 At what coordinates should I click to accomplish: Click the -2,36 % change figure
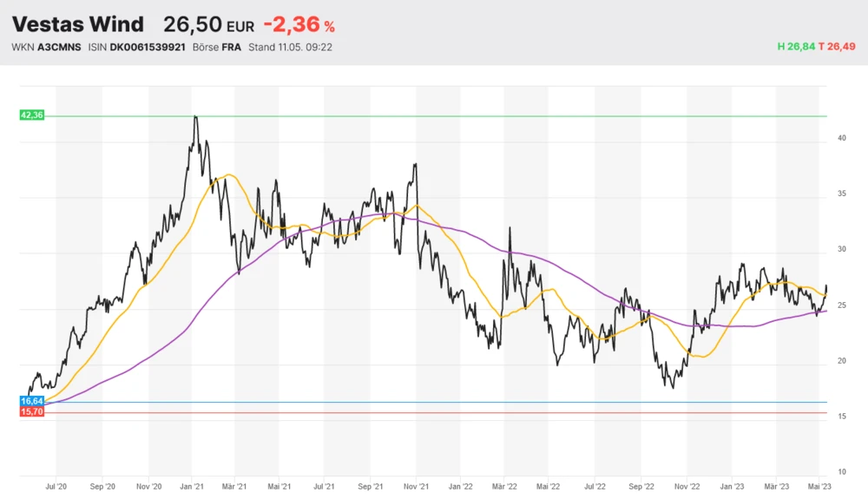(299, 24)
